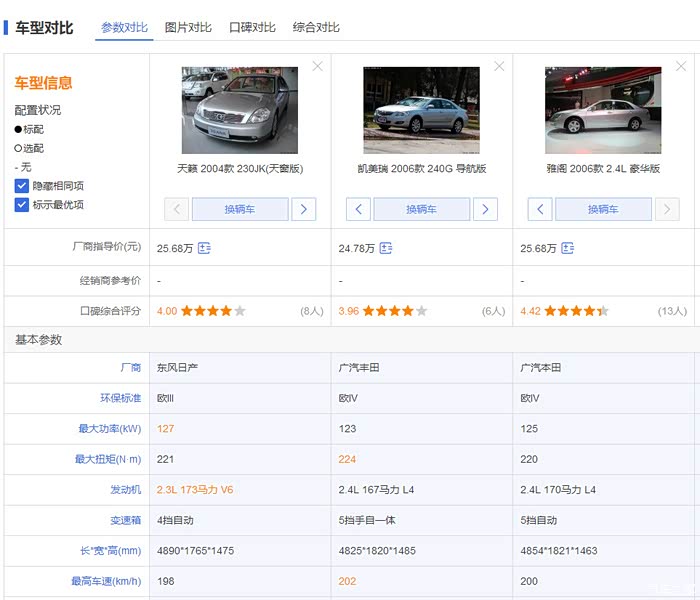Uncheck the 标示最优项 checkbox
The width and height of the screenshot is (700, 600).
(21, 205)
